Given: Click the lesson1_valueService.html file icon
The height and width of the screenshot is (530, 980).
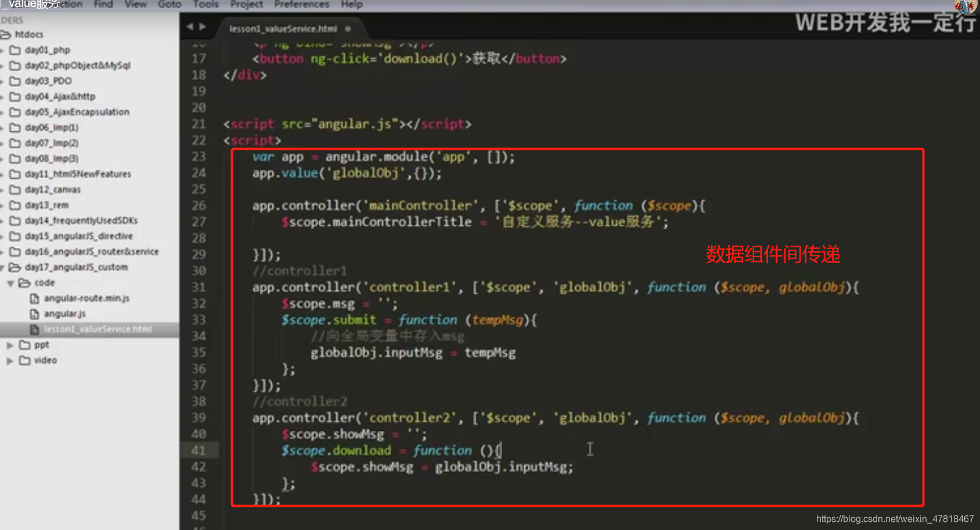Looking at the screenshot, I should (x=34, y=330).
